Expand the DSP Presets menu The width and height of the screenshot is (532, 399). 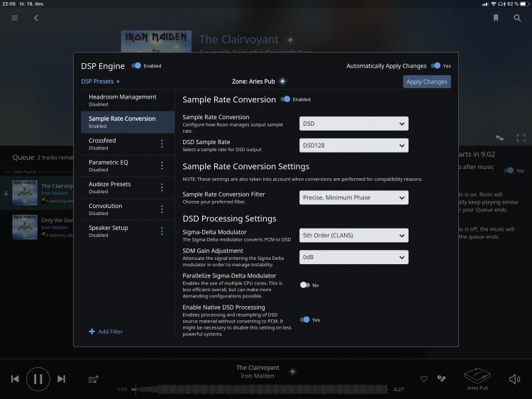100,82
